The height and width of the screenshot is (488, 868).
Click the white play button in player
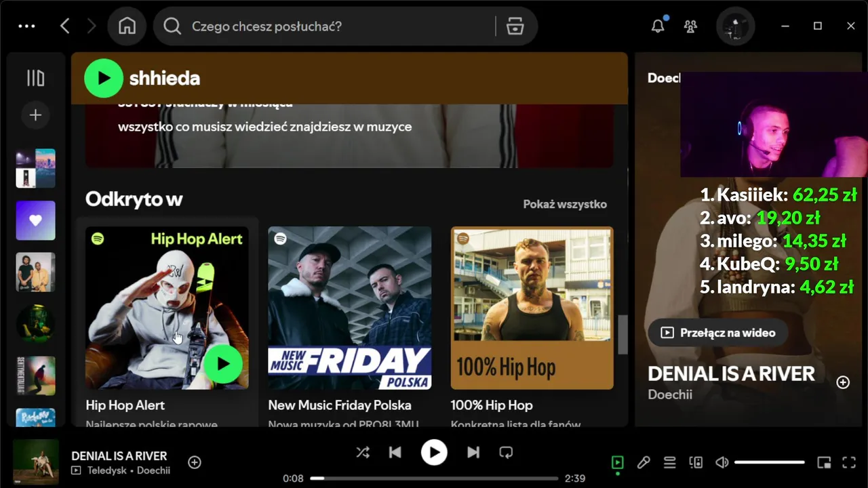point(434,452)
